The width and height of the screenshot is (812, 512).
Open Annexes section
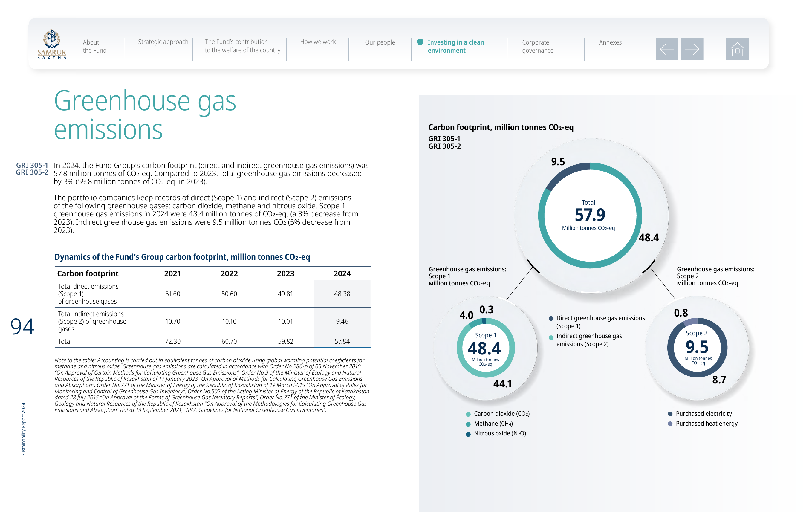pyautogui.click(x=610, y=42)
